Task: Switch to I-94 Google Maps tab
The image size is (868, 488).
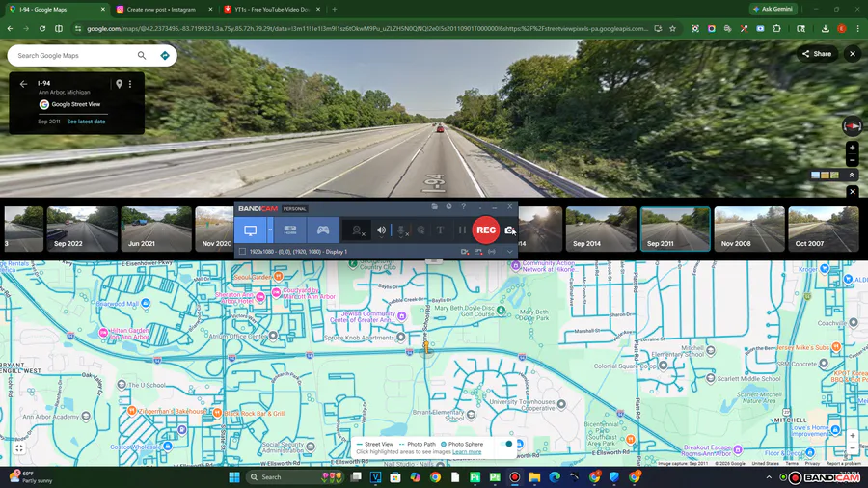Action: (57, 10)
